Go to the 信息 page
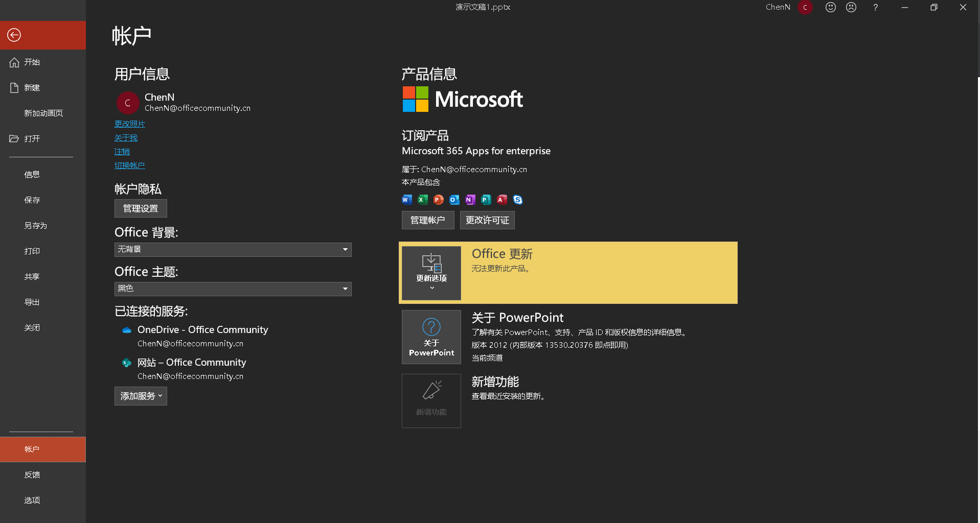980x523 pixels. [x=43, y=175]
